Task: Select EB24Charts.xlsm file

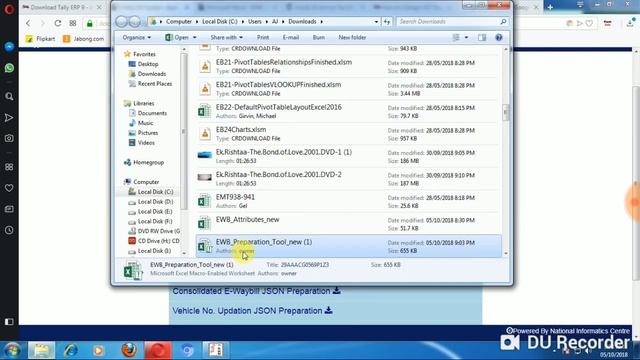Action: point(349,134)
